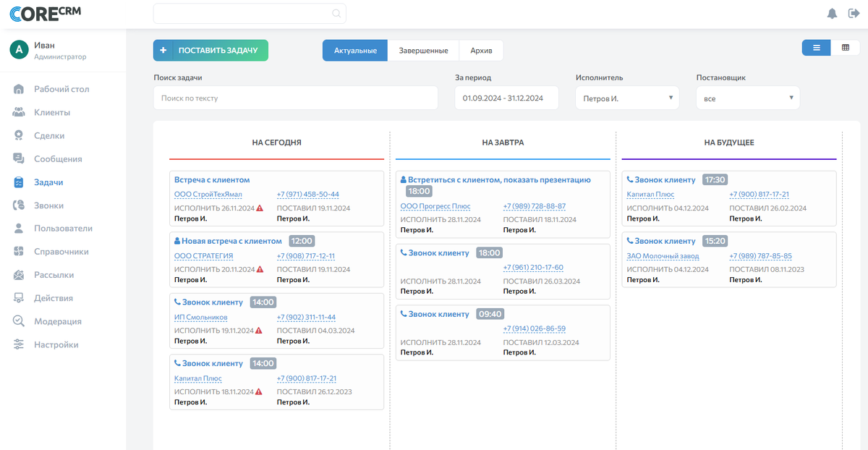Viewport: 868px width, 450px height.
Task: Click the На сегодня column header
Action: coord(277,143)
